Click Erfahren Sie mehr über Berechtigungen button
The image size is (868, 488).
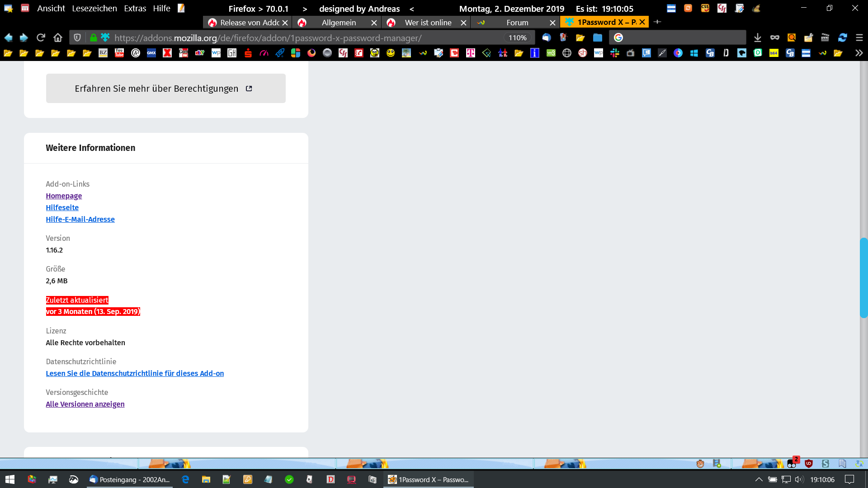coord(165,88)
